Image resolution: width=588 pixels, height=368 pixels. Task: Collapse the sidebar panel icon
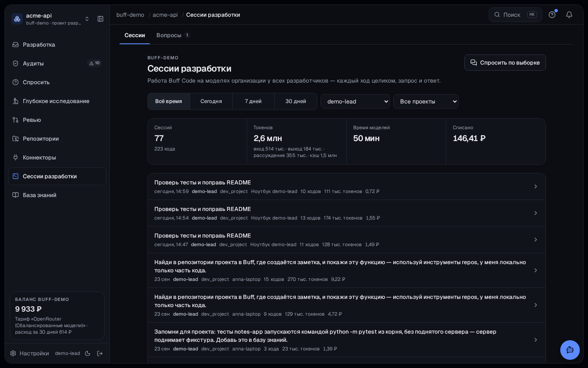[x=100, y=19]
